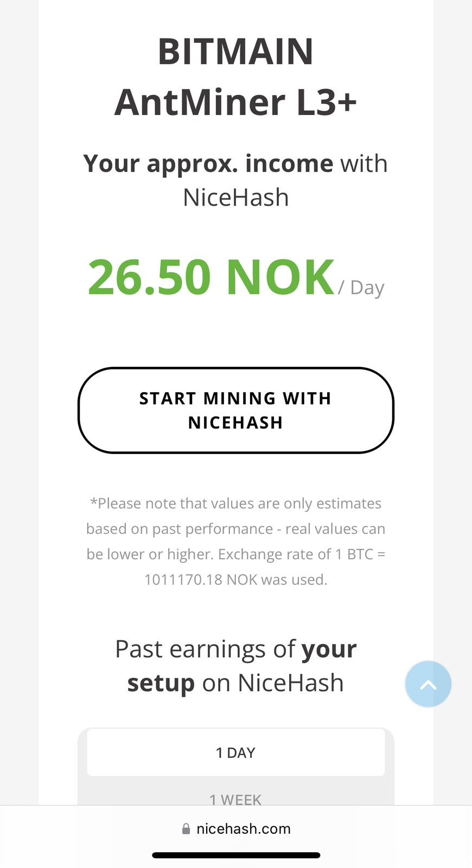Click the NiceHash word under income subtitle
The height and width of the screenshot is (868, 472).
(x=235, y=197)
